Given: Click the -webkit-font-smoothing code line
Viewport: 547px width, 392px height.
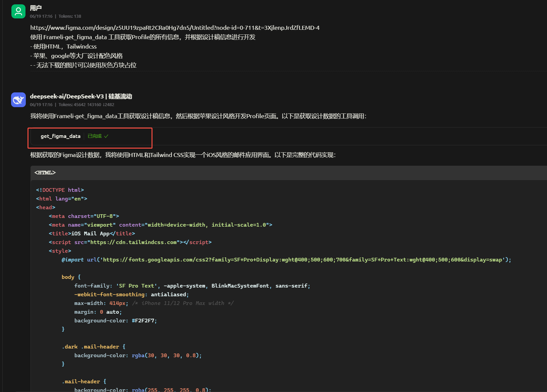Looking at the screenshot, I should (x=132, y=295).
